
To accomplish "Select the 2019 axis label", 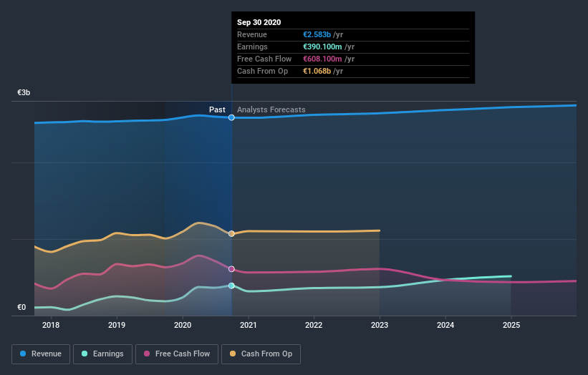I will point(117,325).
